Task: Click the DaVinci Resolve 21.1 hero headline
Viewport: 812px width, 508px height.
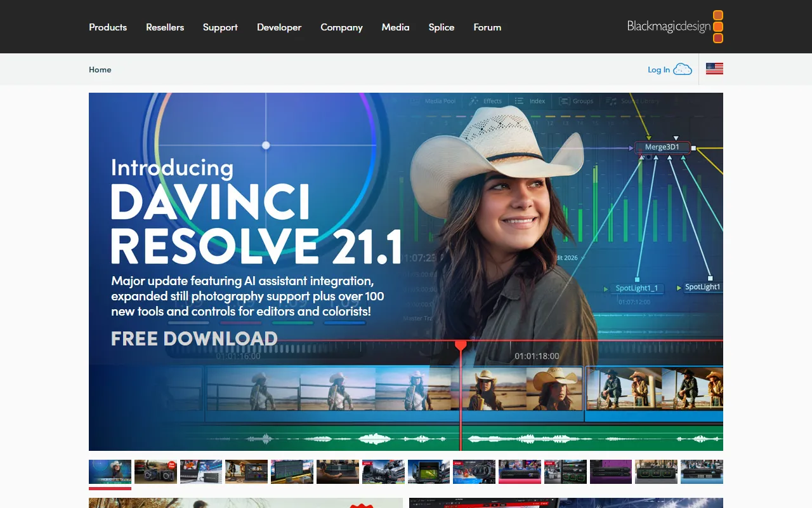Action: click(x=256, y=224)
